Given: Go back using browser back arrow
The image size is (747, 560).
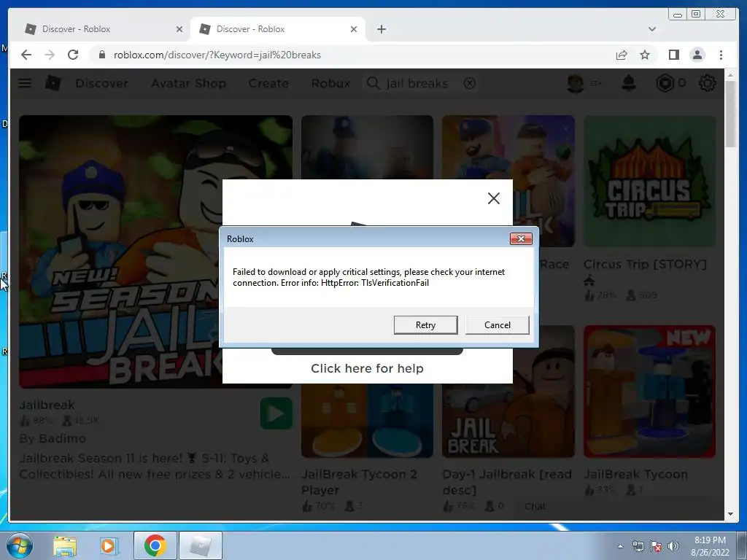Looking at the screenshot, I should click(x=26, y=55).
